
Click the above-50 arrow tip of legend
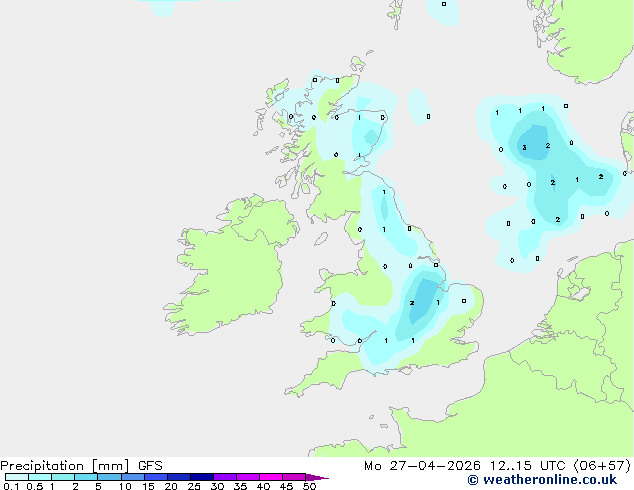pos(317,477)
